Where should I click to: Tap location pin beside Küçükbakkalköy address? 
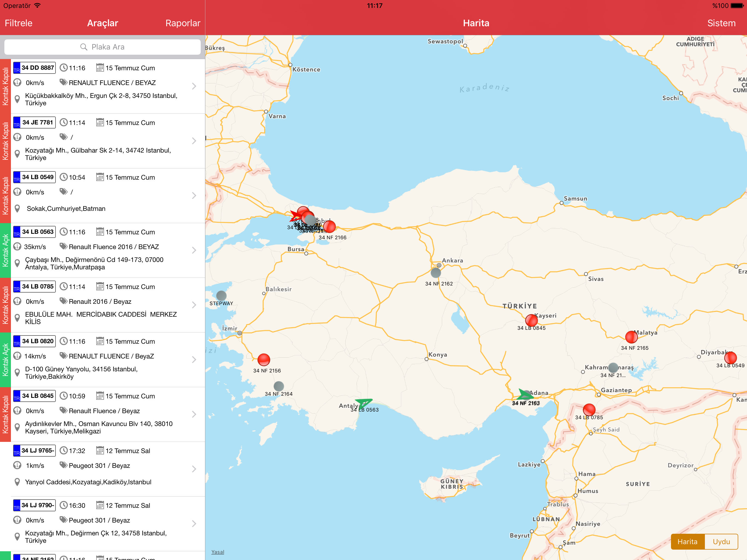(17, 99)
